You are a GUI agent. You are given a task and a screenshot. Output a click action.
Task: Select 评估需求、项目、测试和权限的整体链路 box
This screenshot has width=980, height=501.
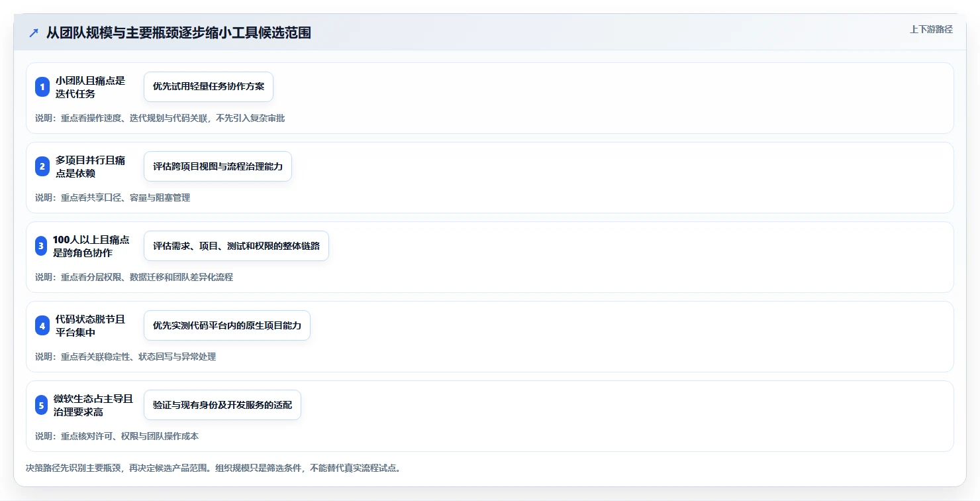[236, 246]
